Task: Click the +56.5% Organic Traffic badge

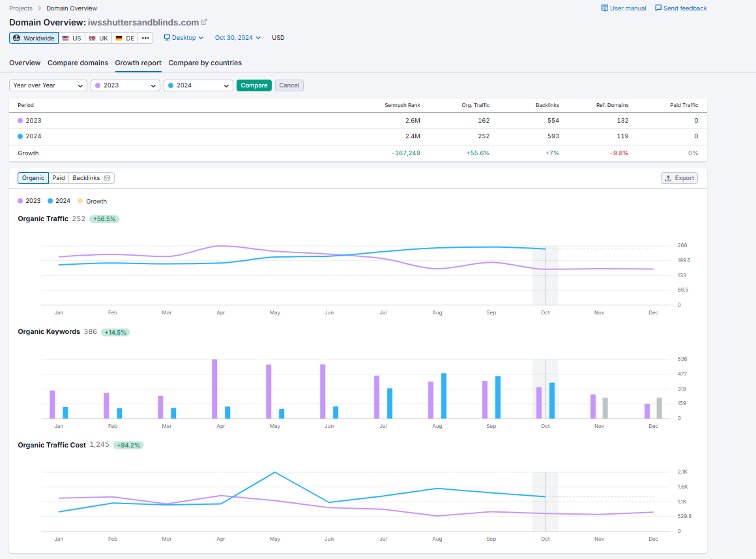Action: tap(104, 219)
